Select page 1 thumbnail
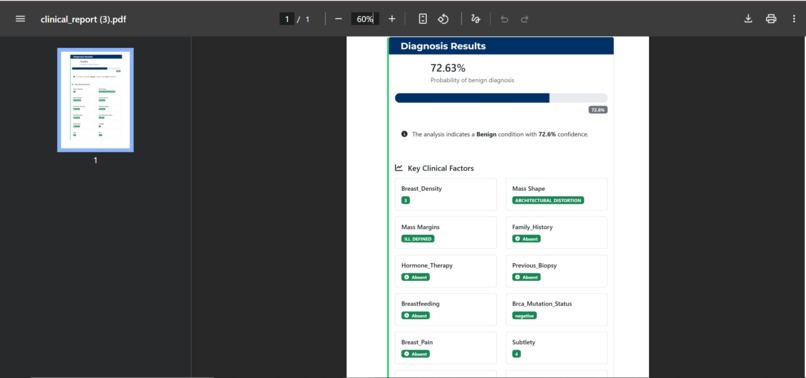 point(96,100)
